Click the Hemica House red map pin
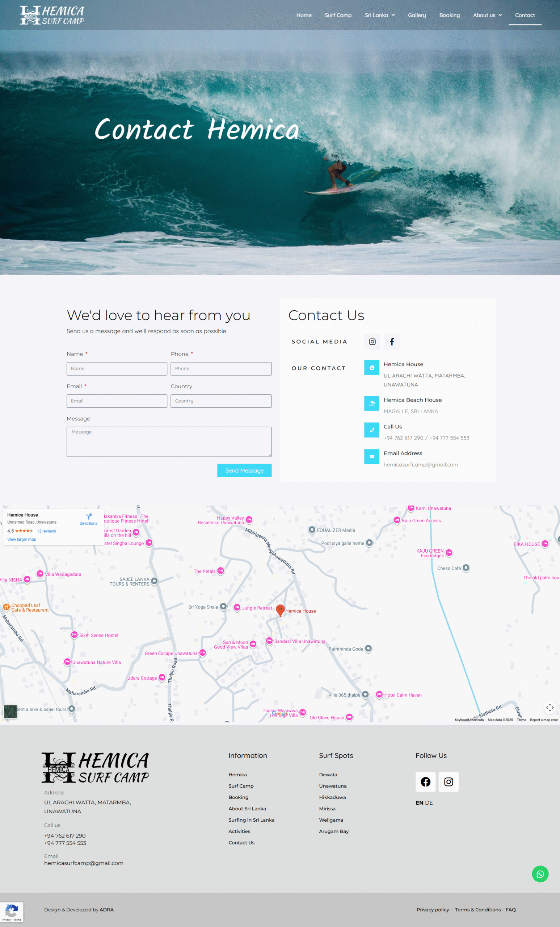The height and width of the screenshot is (927, 560). point(280,610)
